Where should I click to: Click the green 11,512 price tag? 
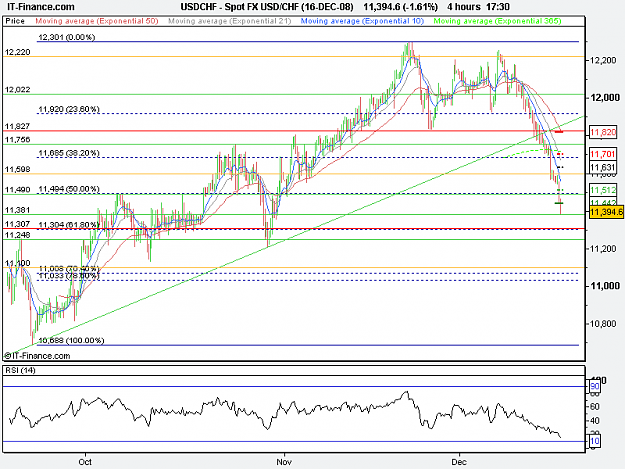pyautogui.click(x=603, y=190)
